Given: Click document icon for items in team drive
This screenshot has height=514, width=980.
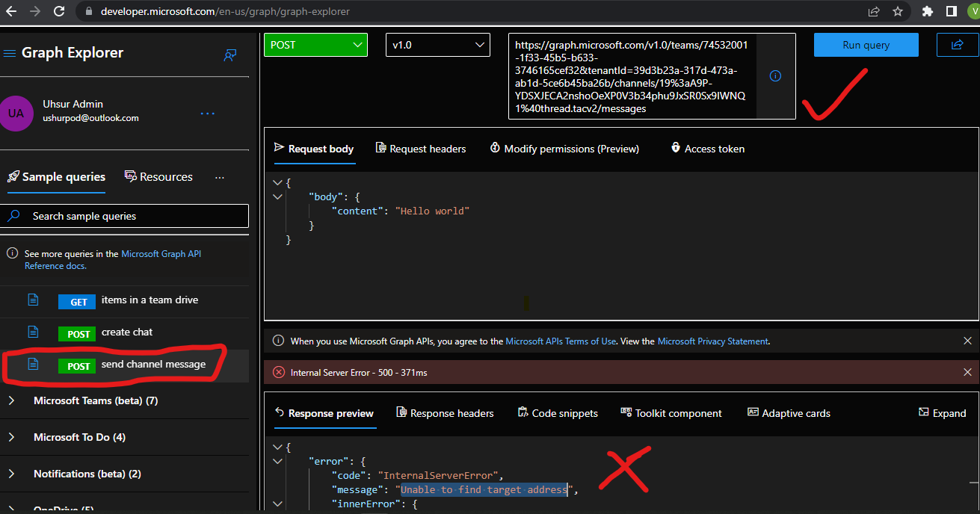Looking at the screenshot, I should click(x=33, y=300).
